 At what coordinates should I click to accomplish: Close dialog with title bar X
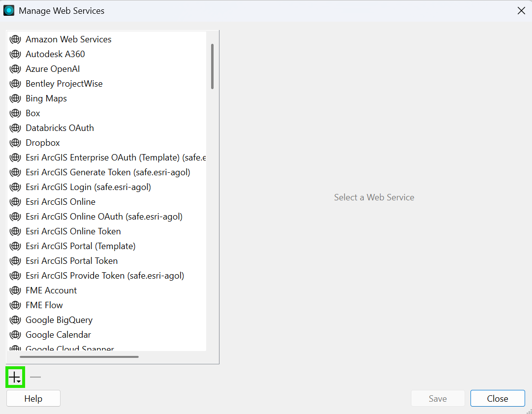tap(521, 11)
